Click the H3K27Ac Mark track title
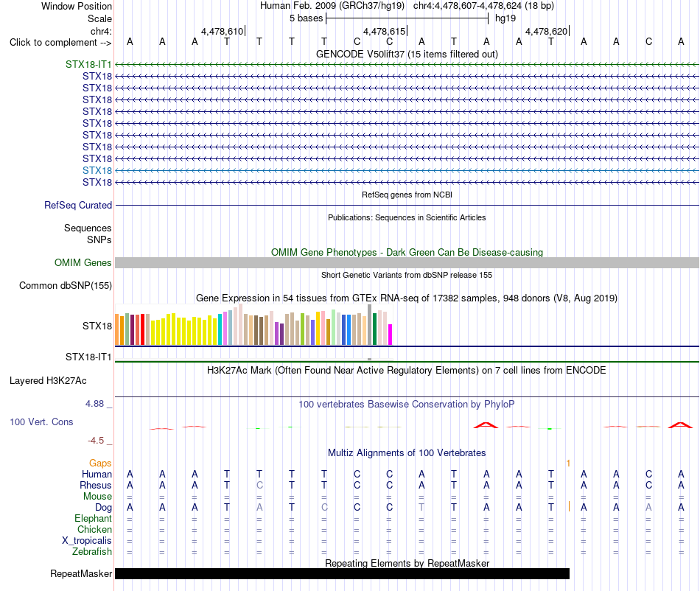Viewport: 700px width, 591px height. 407,371
